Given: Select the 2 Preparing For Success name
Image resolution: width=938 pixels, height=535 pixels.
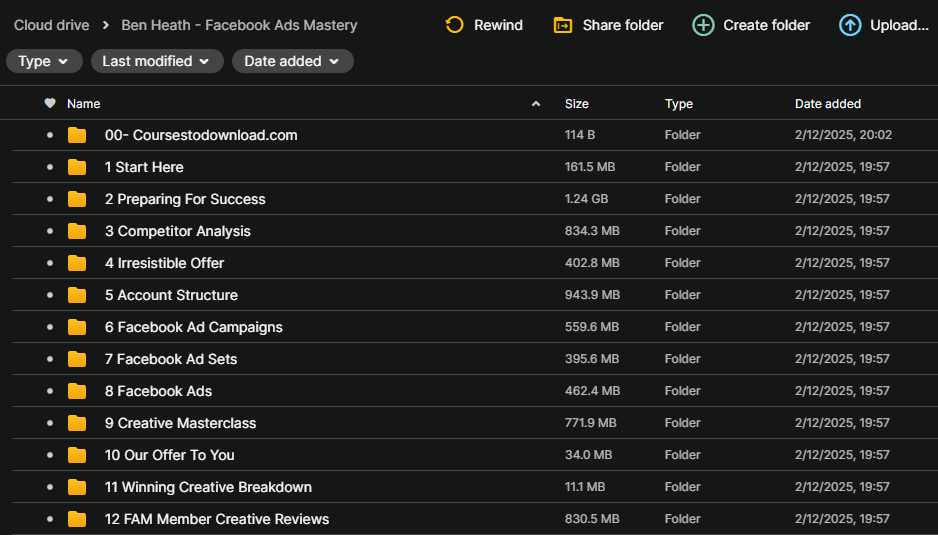Looking at the screenshot, I should coord(185,199).
